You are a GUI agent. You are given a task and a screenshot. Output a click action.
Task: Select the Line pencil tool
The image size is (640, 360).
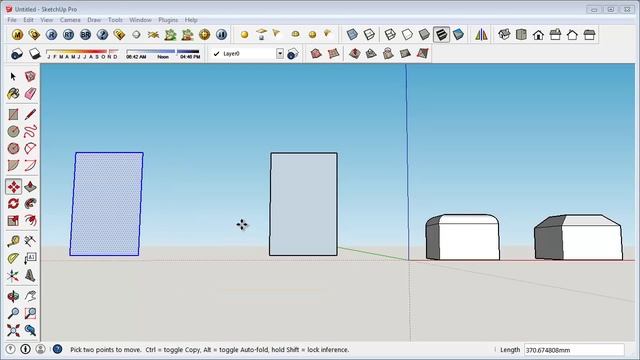tap(30, 114)
